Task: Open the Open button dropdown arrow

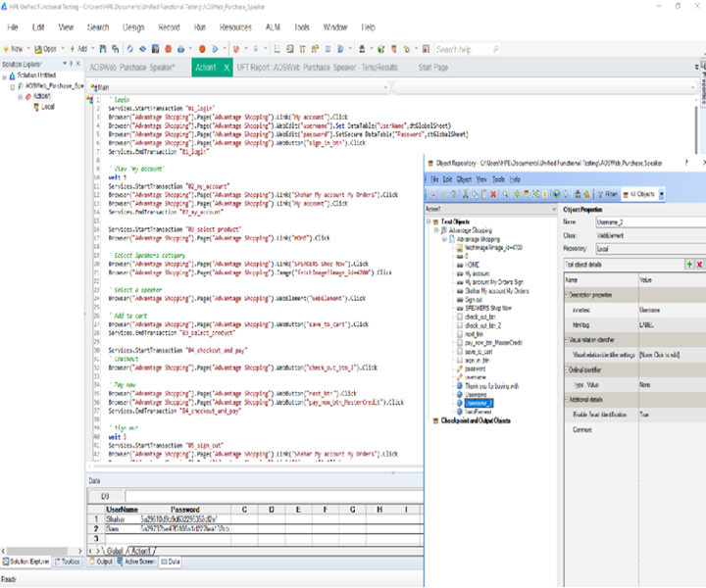Action: (x=63, y=49)
